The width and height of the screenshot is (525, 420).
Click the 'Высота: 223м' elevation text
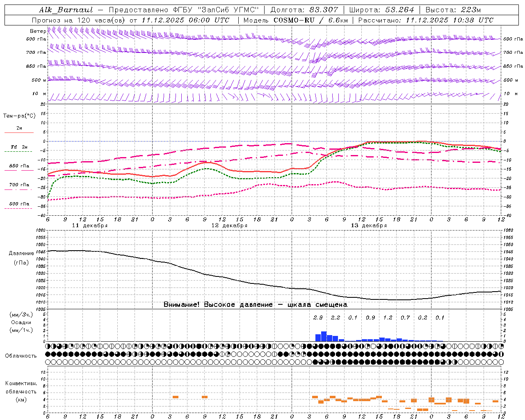(453, 10)
